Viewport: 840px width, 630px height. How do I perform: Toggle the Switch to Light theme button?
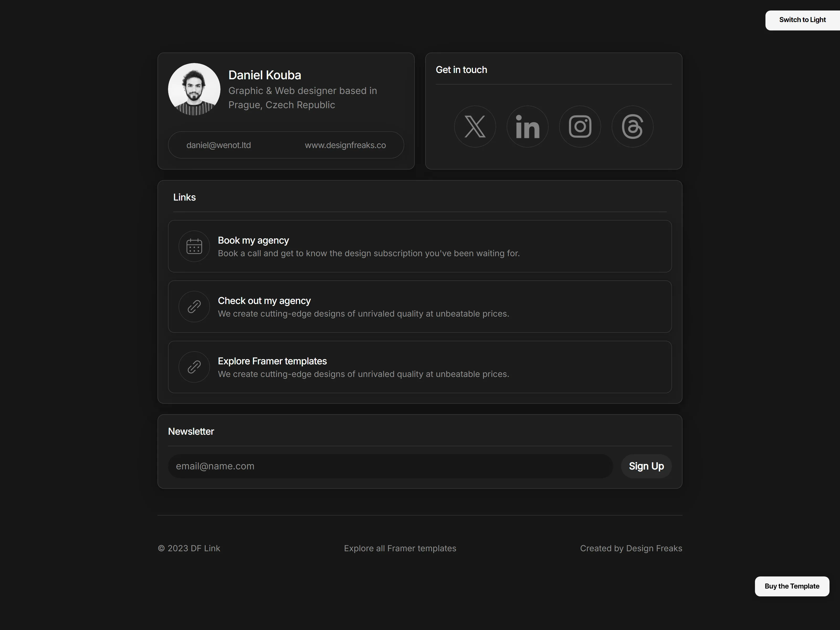tap(802, 20)
